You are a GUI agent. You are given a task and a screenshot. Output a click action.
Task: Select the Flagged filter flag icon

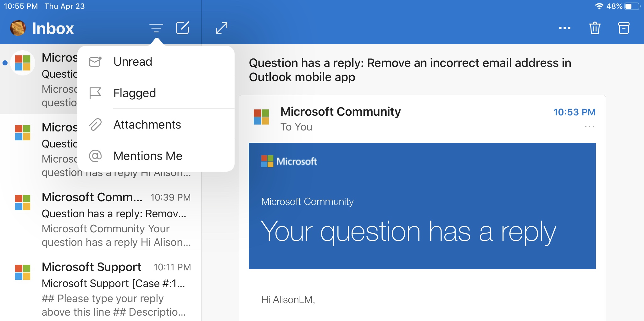tap(95, 93)
